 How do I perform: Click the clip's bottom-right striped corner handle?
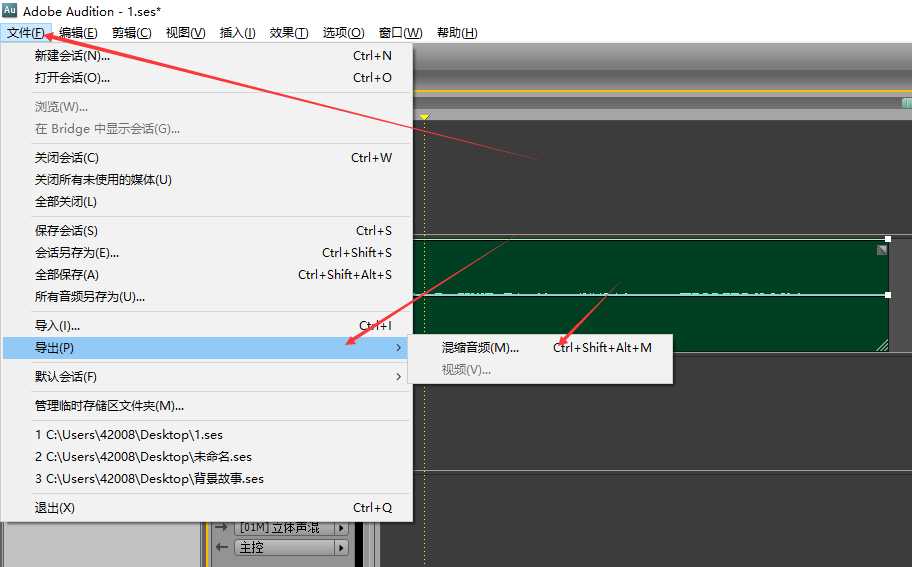[882, 345]
